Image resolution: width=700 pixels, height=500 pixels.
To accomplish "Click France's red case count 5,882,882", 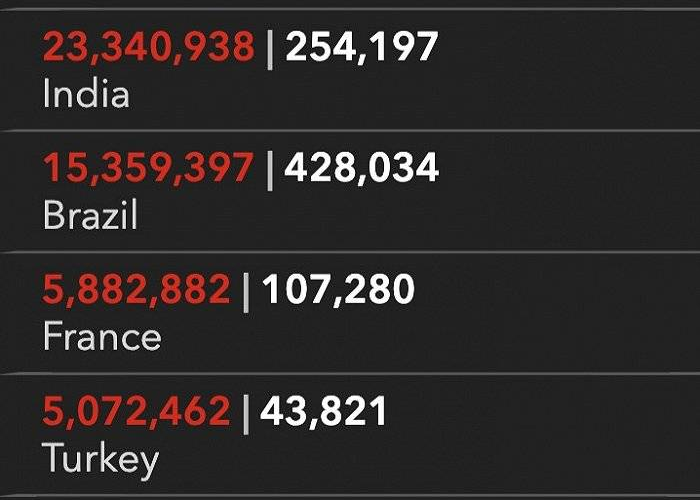I will point(137,290).
